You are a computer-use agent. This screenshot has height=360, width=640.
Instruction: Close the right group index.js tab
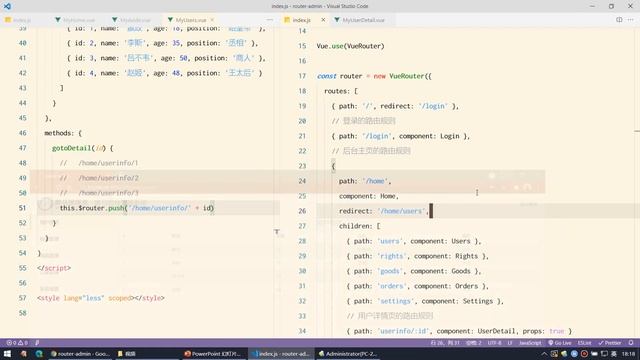point(323,20)
